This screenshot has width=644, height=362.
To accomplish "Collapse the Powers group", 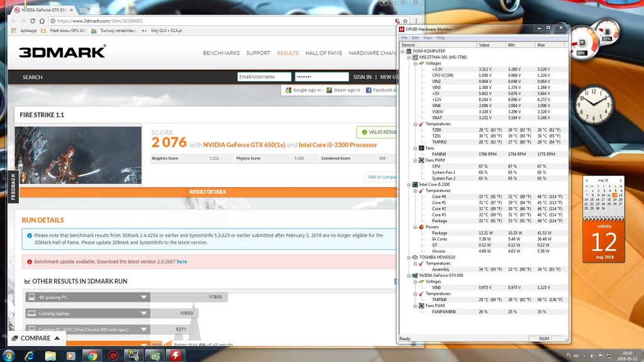I will click(x=415, y=227).
